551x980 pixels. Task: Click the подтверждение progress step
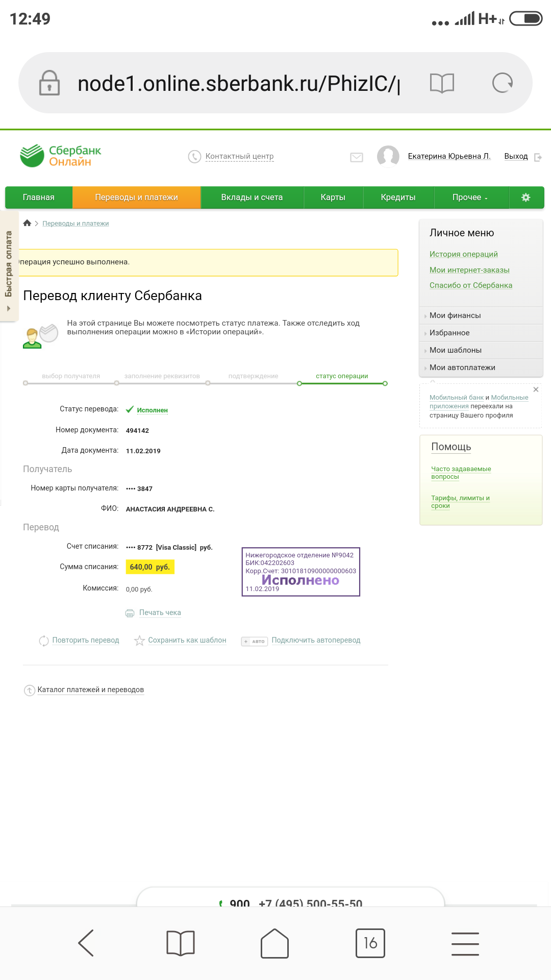tap(254, 376)
